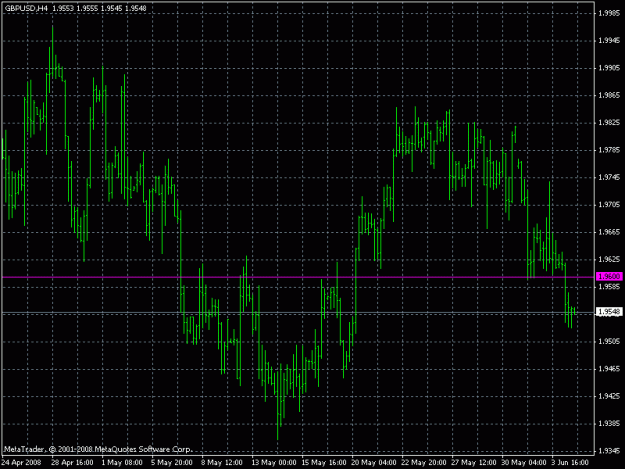Viewport: 625px width, 469px height.
Task: Click the 28 Apr 16:00 time label
Action: 72,463
